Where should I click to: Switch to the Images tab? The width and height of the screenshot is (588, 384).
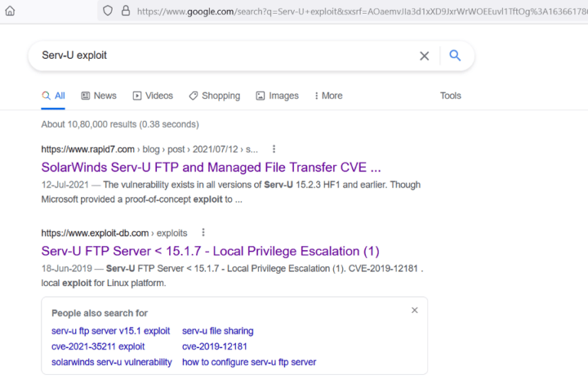click(277, 96)
